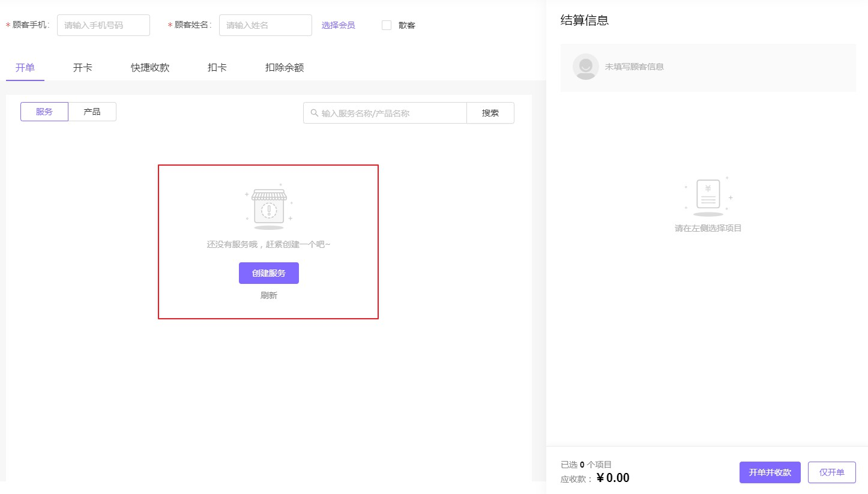This screenshot has width=868, height=494.
Task: Click the ¥0.00 amount due value
Action: (x=613, y=478)
